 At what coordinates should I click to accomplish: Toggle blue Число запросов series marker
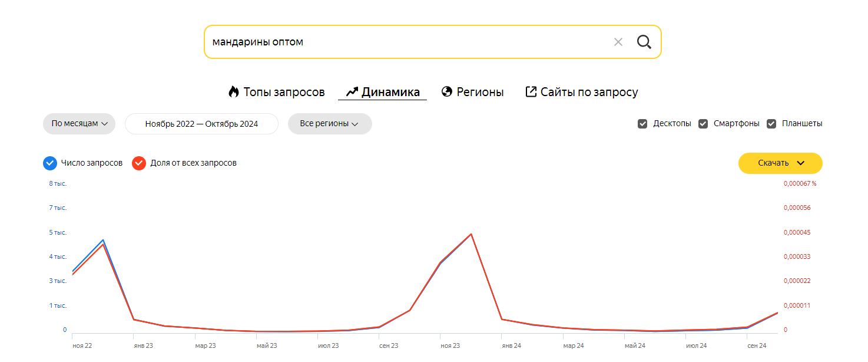pyautogui.click(x=50, y=163)
